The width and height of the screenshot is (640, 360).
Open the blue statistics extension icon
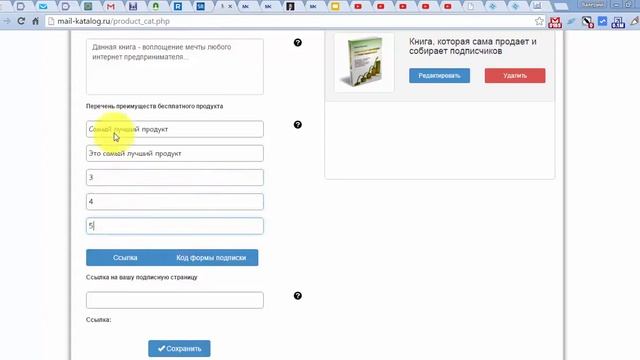point(618,22)
